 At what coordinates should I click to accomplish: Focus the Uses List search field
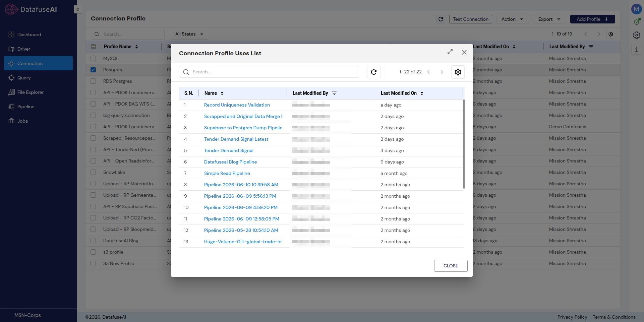[269, 72]
